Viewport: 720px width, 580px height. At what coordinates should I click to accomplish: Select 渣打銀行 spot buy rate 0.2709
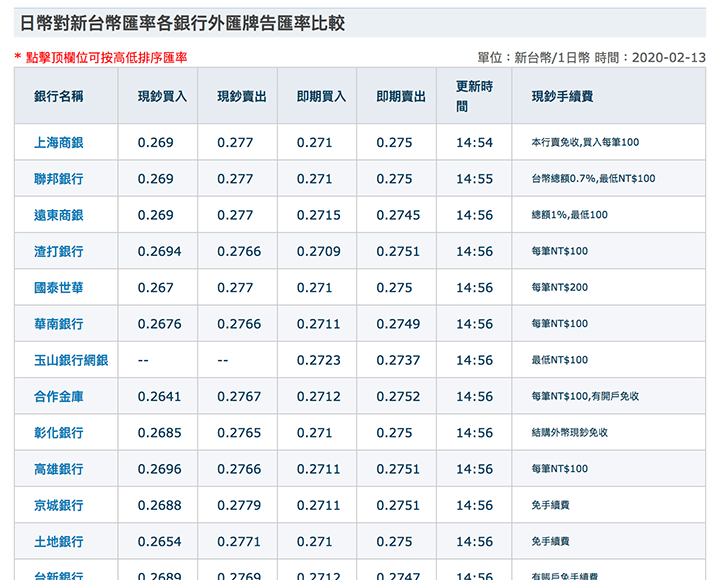(x=319, y=252)
